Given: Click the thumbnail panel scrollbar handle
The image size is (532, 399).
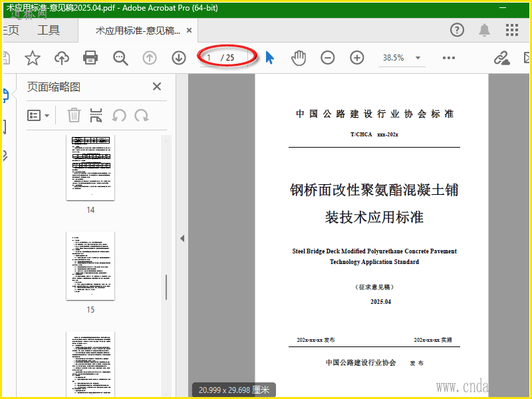Looking at the screenshot, I should coord(166,287).
